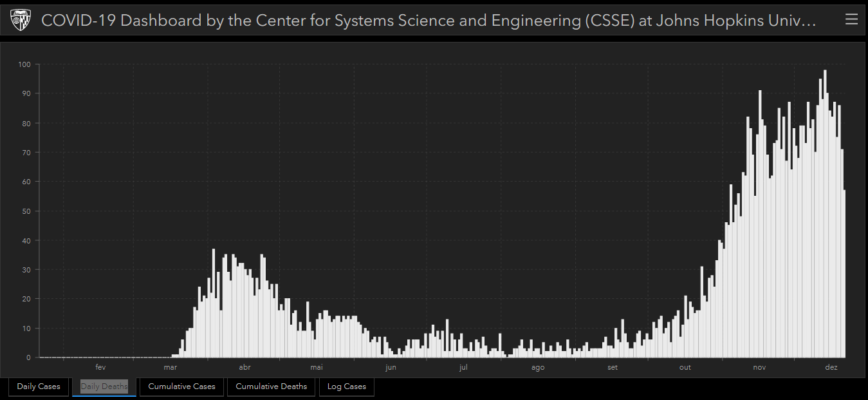Switch to the Log Cases tab
This screenshot has width=868, height=400.
pos(347,386)
